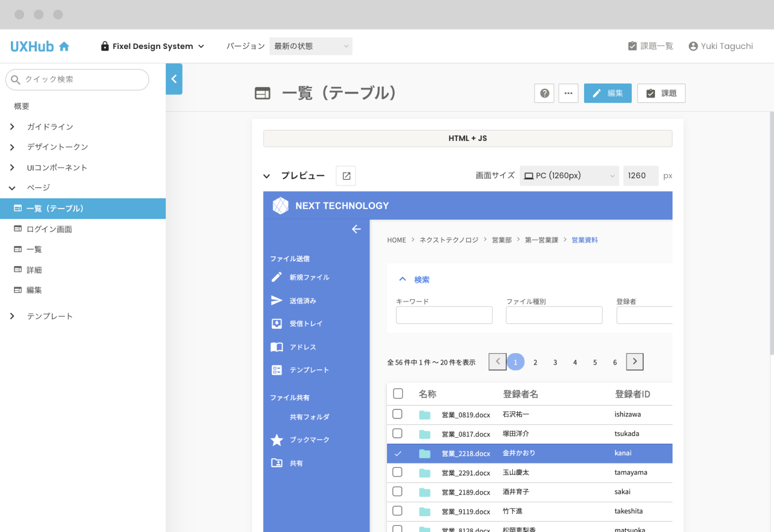Image resolution: width=774 pixels, height=532 pixels.
Task: Open the help question mark icon
Action: click(x=544, y=93)
